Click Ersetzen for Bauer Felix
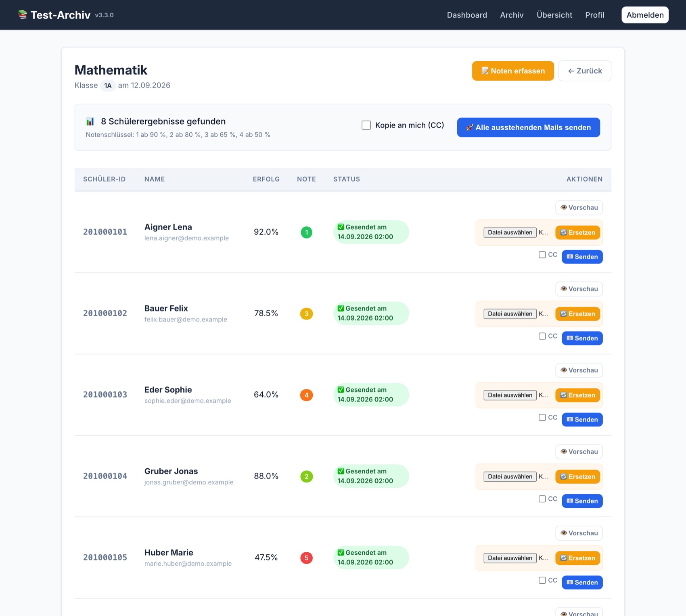This screenshot has height=616, width=686. (578, 314)
